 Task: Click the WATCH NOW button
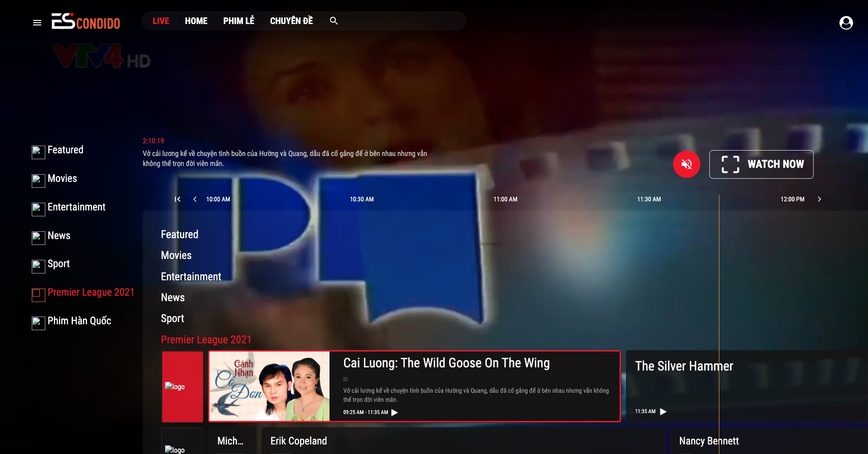761,164
